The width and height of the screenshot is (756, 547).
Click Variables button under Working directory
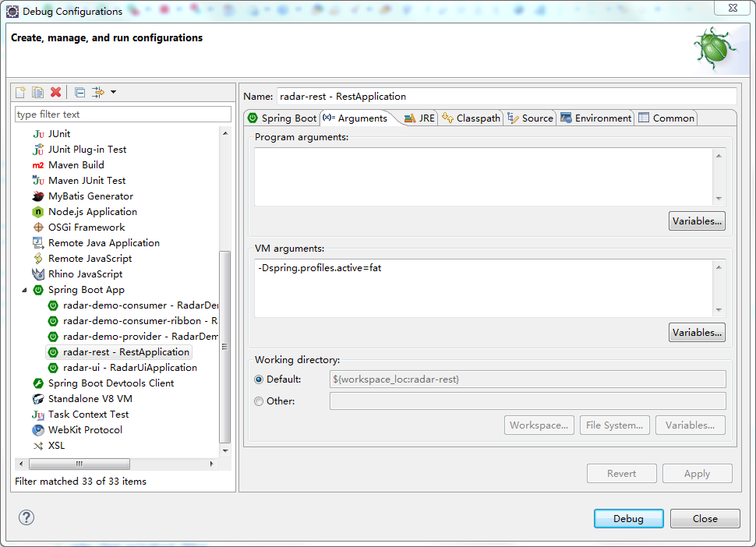(x=691, y=425)
